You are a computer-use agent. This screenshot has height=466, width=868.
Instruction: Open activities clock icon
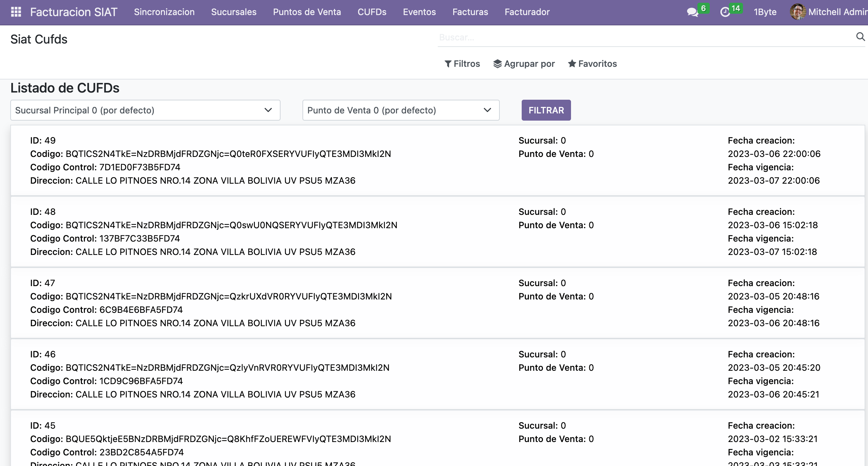tap(725, 12)
